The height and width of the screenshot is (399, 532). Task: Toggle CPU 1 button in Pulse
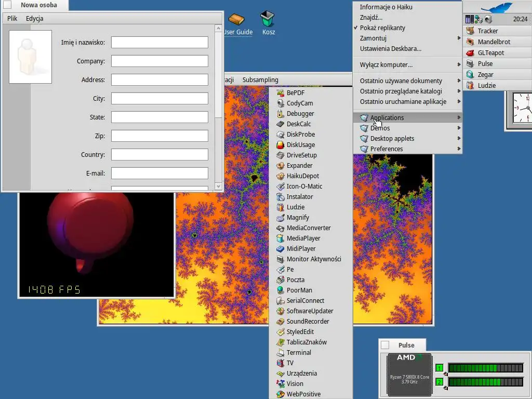(x=440, y=368)
